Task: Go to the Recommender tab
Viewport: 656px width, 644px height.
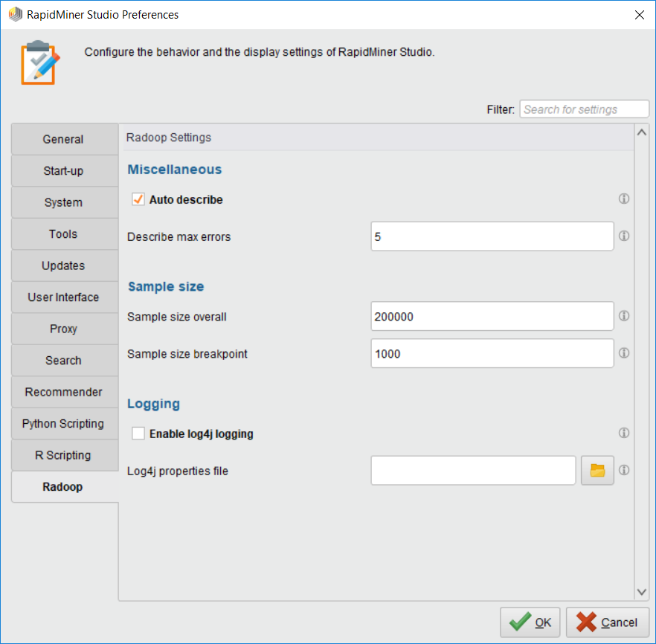Action: pos(65,392)
